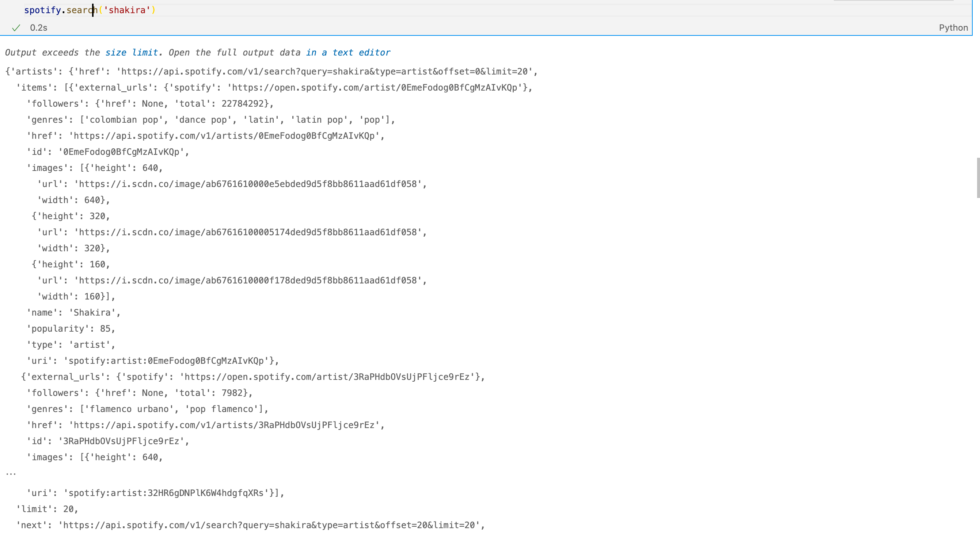Image resolution: width=980 pixels, height=534 pixels.
Task: Click the open.spotify.com/artist/3RaPHdbOVsUjPFljce9rEz line
Action: 253,377
